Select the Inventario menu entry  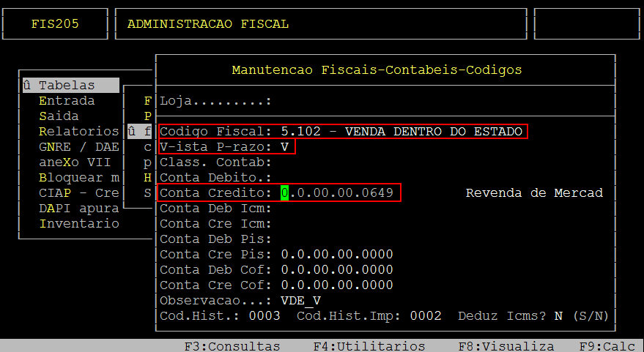click(78, 224)
